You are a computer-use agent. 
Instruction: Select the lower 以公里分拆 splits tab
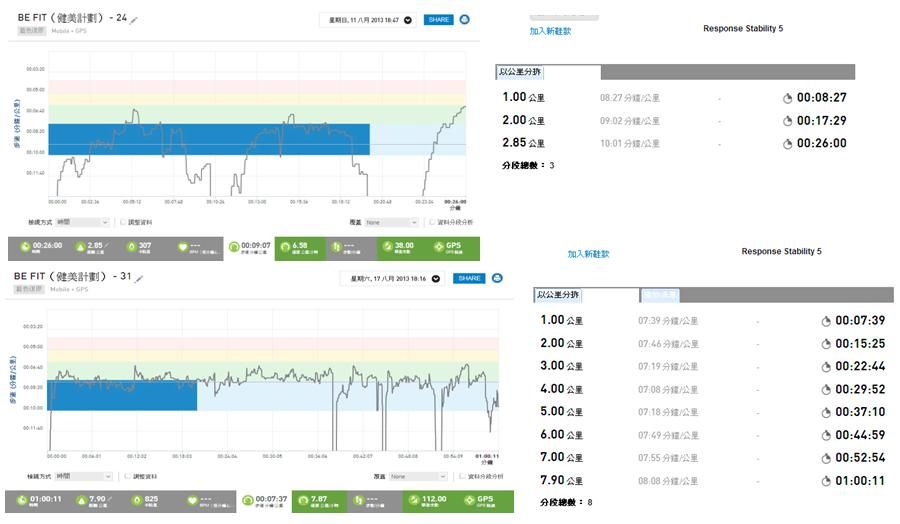coord(558,295)
